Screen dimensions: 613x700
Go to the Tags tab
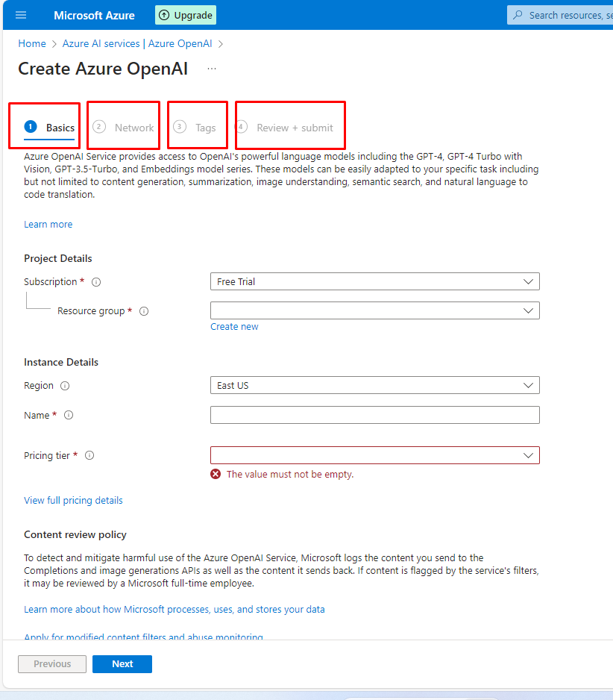coord(196,128)
